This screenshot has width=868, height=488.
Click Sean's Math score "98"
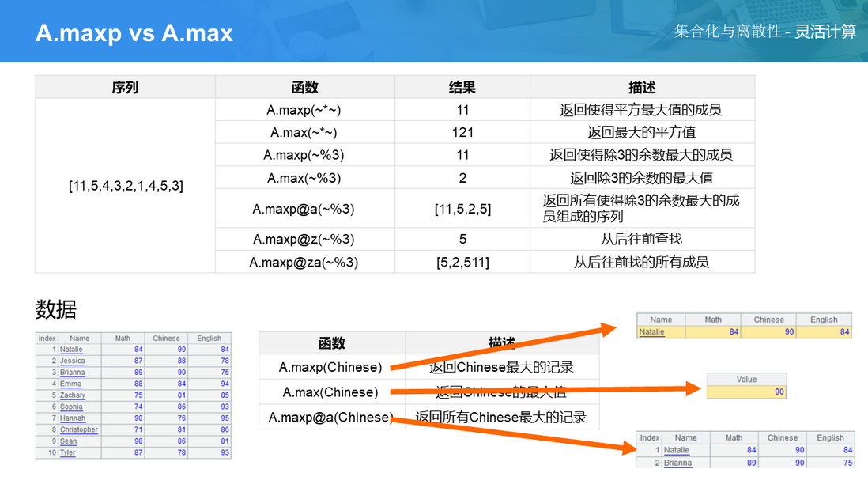pyautogui.click(x=138, y=441)
